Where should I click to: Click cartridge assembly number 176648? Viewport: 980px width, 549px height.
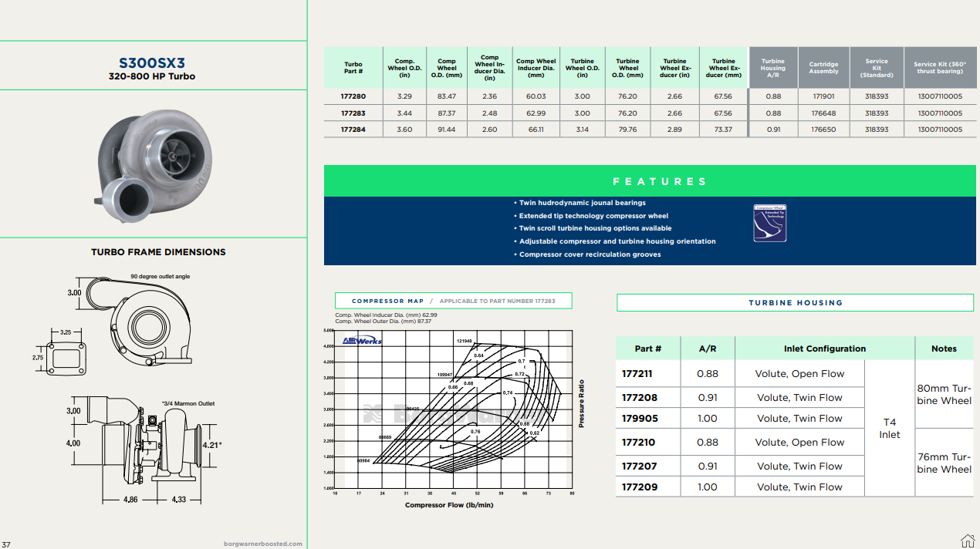point(823,113)
